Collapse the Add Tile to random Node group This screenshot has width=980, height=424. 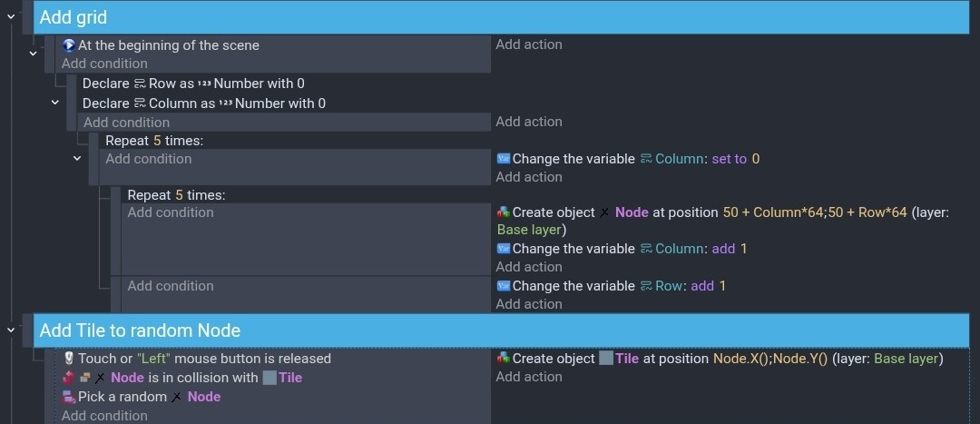coord(11,330)
